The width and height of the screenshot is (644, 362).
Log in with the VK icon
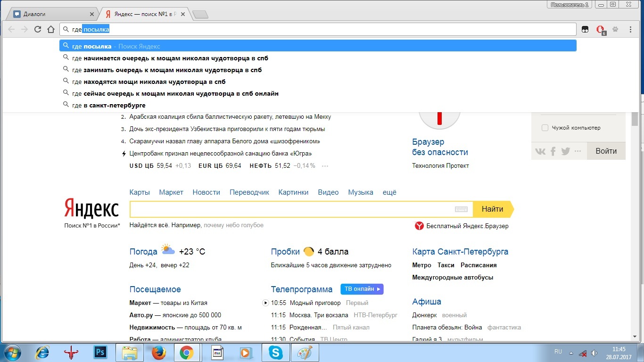point(540,151)
